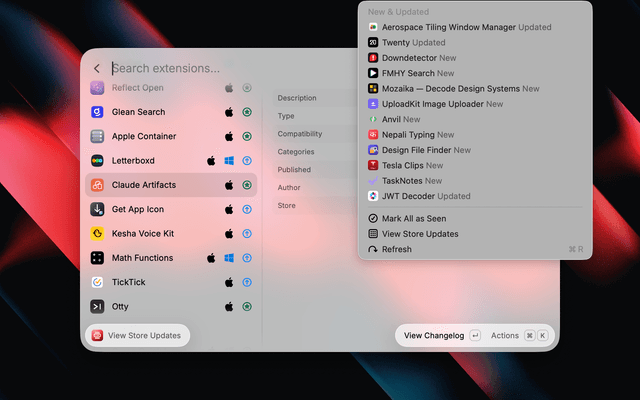Screen dimensions: 640x400
Task: Click the Kesha Voice Kit icon
Action: 97,233
